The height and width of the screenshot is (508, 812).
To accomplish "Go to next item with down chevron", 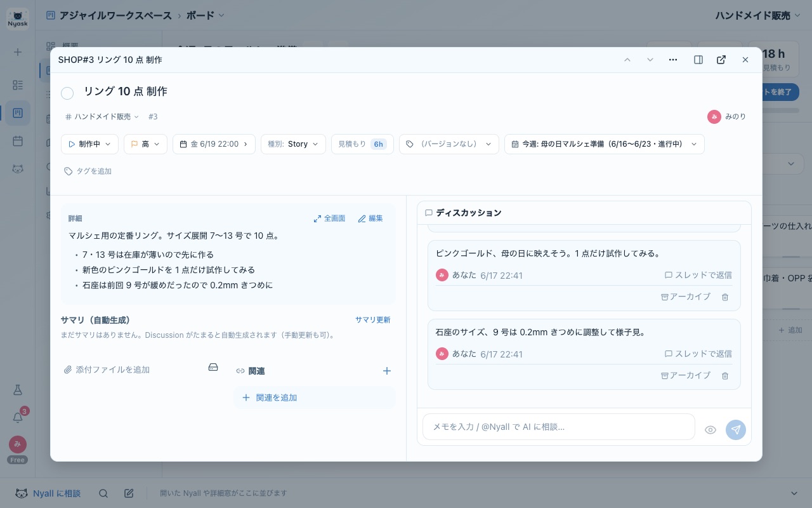I will coord(650,60).
